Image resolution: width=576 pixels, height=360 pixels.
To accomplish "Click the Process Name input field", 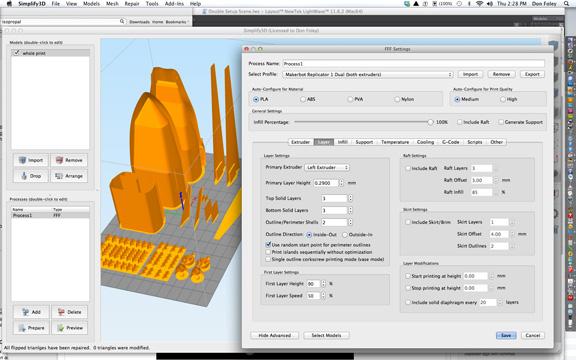I will [413, 64].
